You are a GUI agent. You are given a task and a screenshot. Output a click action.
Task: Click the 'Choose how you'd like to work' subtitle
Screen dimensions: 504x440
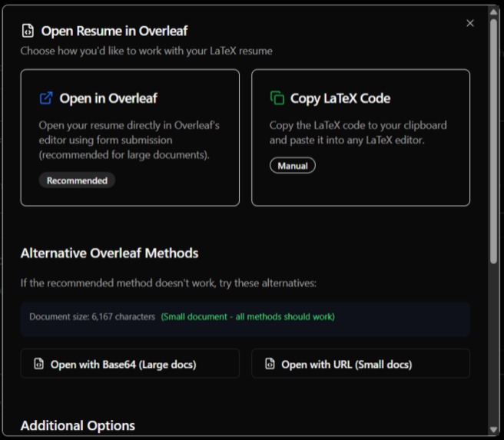coord(147,51)
